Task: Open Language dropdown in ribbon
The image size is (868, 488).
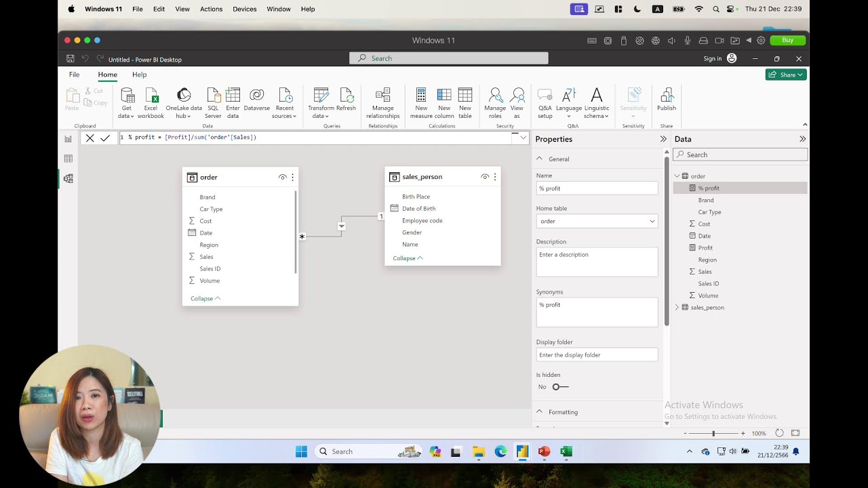Action: coord(568,103)
